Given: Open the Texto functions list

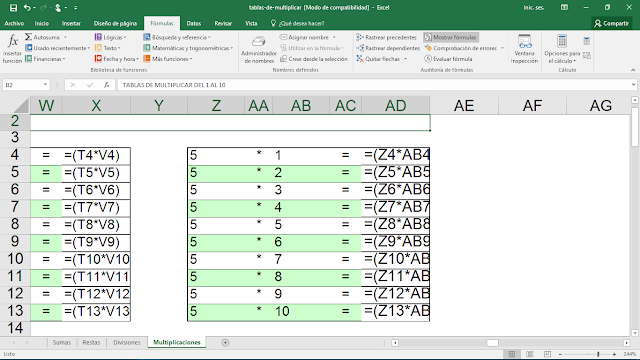Looking at the screenshot, I should point(108,48).
